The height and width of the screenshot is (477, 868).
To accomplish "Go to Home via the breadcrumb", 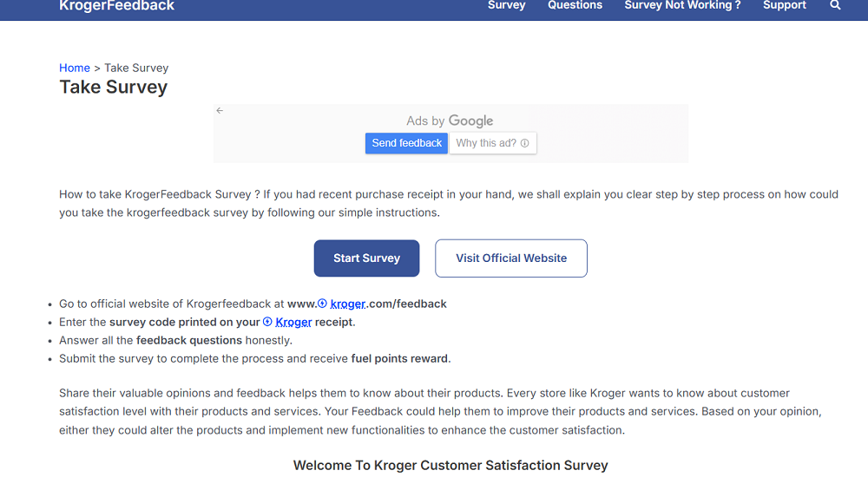I will coord(75,68).
